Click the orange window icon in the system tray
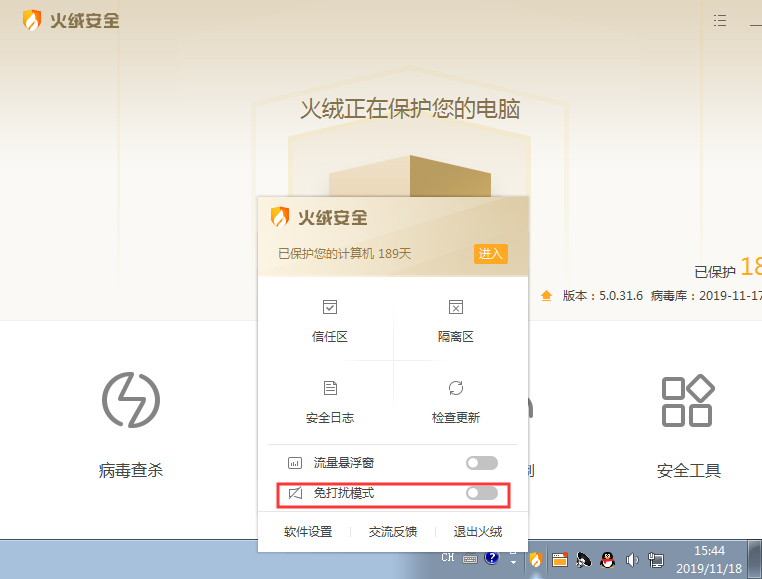 pos(560,560)
